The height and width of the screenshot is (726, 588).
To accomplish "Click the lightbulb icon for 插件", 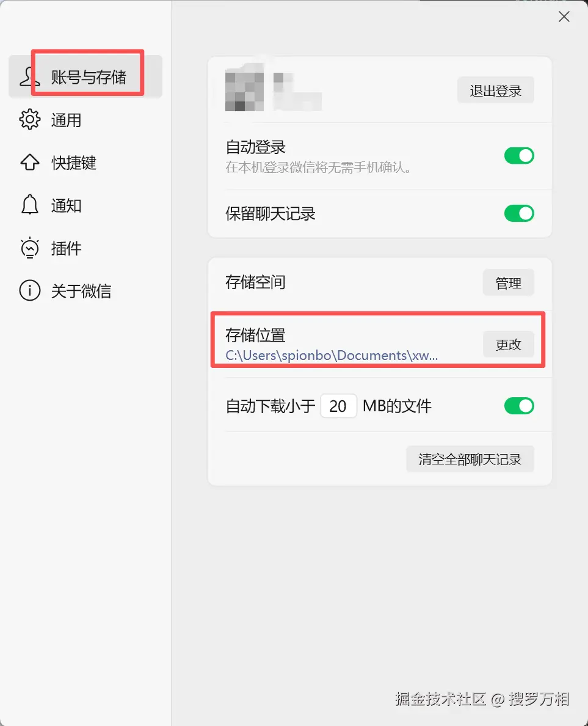I will [x=29, y=248].
